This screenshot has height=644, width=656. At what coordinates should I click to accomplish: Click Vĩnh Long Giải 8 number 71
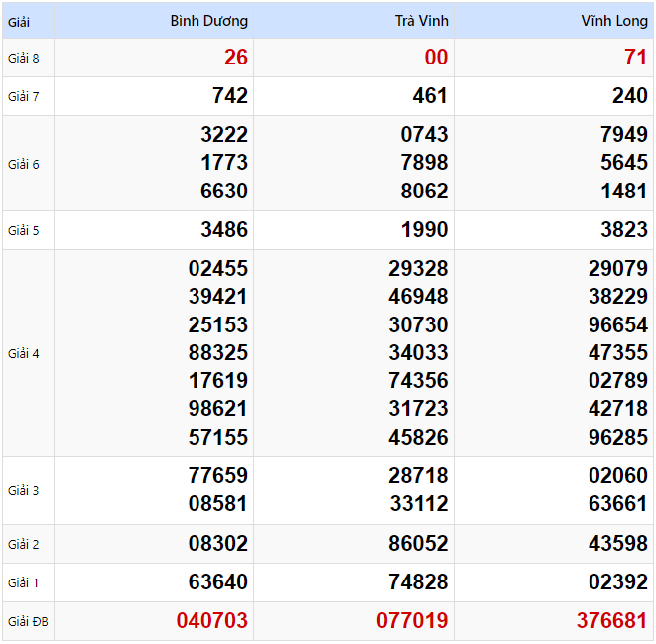[x=636, y=58]
